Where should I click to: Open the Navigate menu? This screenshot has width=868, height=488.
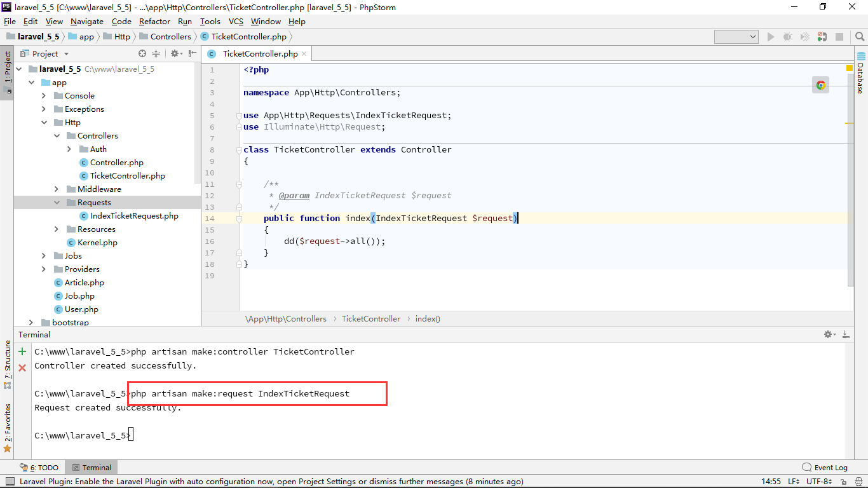86,22
